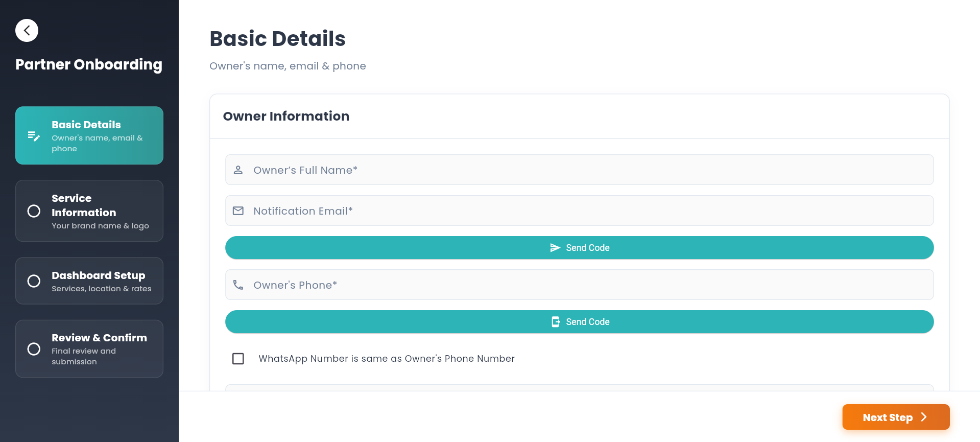The width and height of the screenshot is (980, 442).
Task: Select the Dashboard Setup step circle
Action: (x=34, y=281)
